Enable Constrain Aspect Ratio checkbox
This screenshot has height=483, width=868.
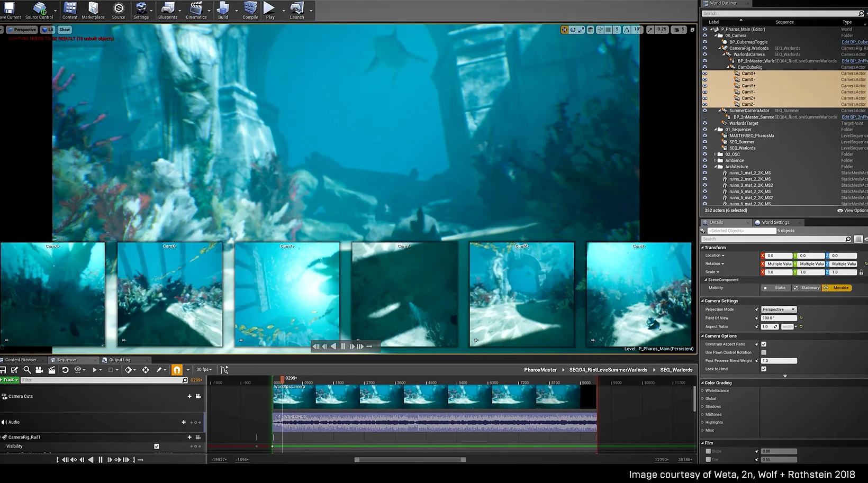[764, 344]
